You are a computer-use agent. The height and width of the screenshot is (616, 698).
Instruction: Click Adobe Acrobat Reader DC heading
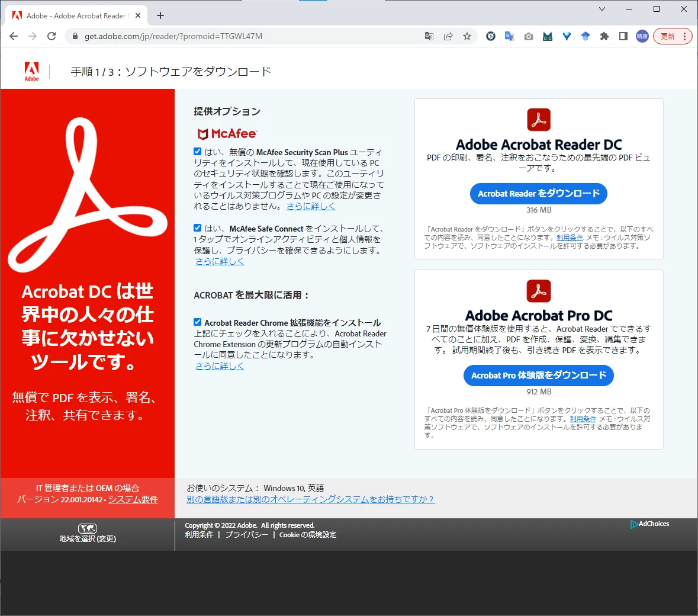click(539, 145)
